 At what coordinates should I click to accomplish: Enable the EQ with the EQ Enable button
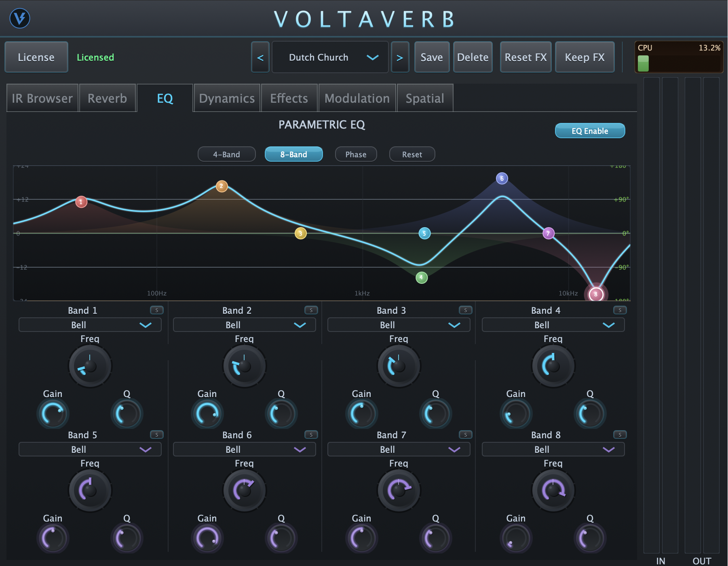pyautogui.click(x=590, y=130)
